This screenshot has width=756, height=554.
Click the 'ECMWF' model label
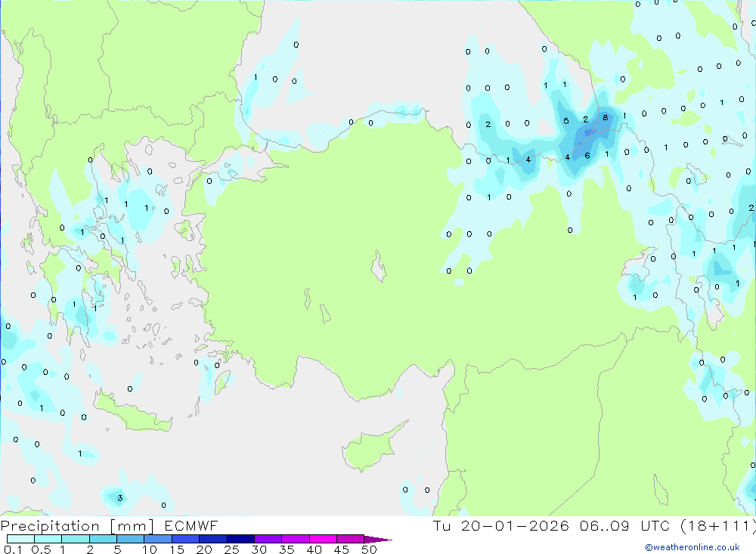tap(191, 526)
